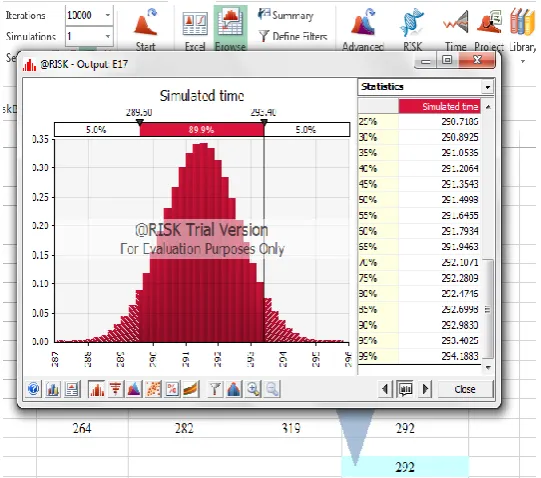Viewport: 541px width, 478px height.
Task: Select the 35% row value 291.0536
Action: 460,153
